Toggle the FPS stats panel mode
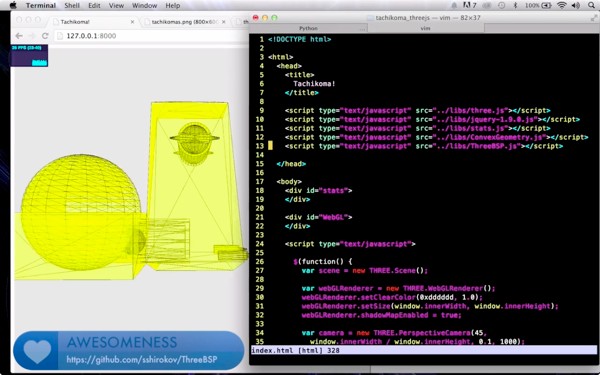This screenshot has width=600, height=375. [29, 55]
